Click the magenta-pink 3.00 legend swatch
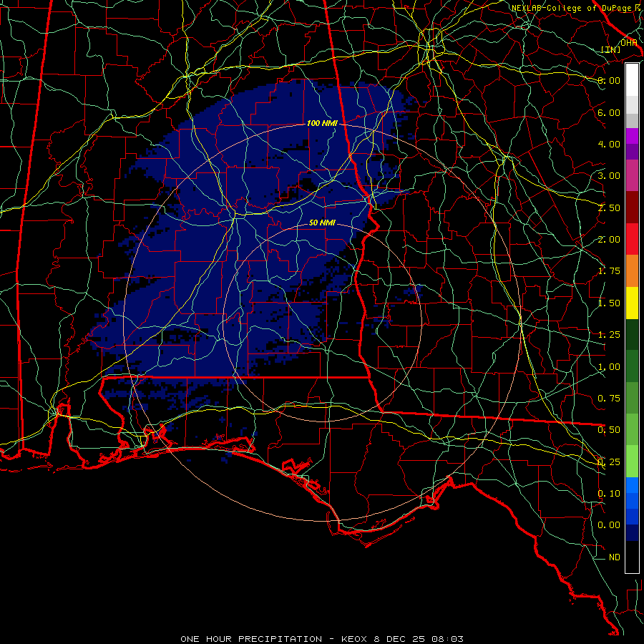 632,175
